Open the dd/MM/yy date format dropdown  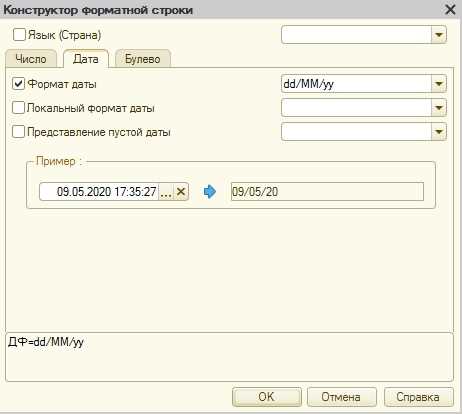[439, 83]
